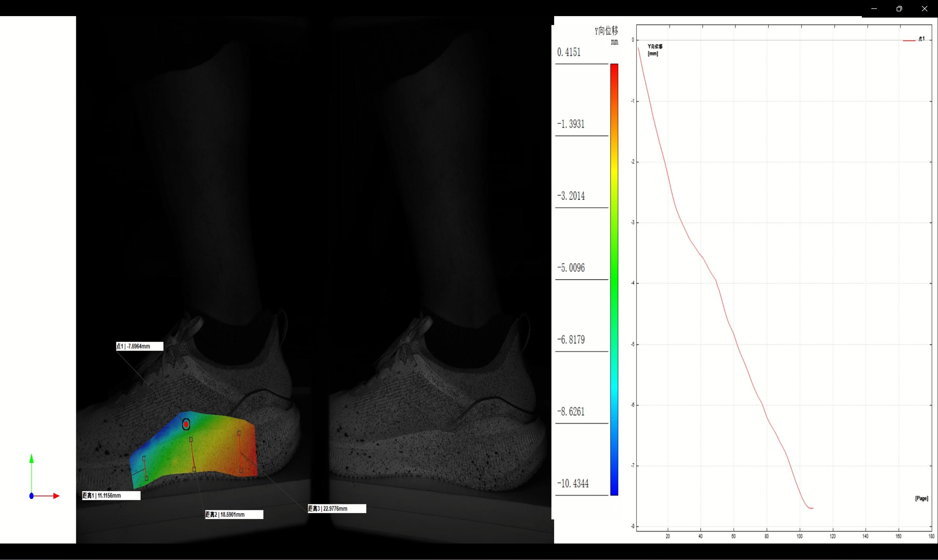Image resolution: width=938 pixels, height=560 pixels.
Task: Select the top endpoint handle of distance 3 line
Action: [x=239, y=433]
